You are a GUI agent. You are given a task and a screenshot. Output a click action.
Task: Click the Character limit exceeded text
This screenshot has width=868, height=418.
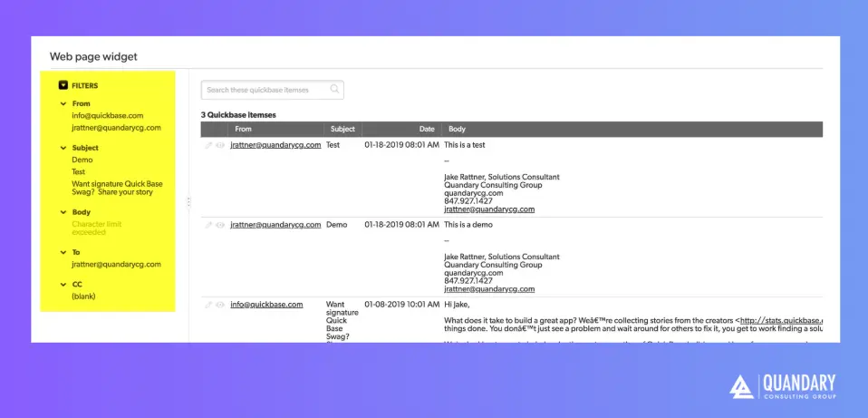pos(97,228)
